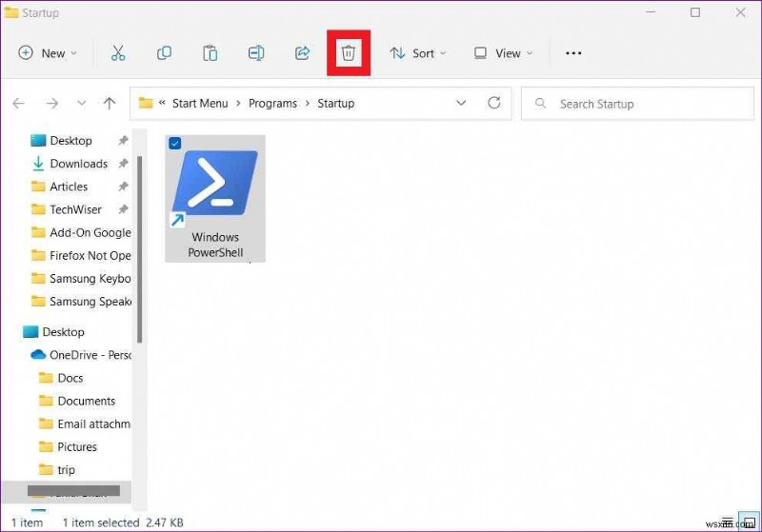Click the search magnifier icon
Viewport: 762px width, 532px height.
pyautogui.click(x=540, y=103)
